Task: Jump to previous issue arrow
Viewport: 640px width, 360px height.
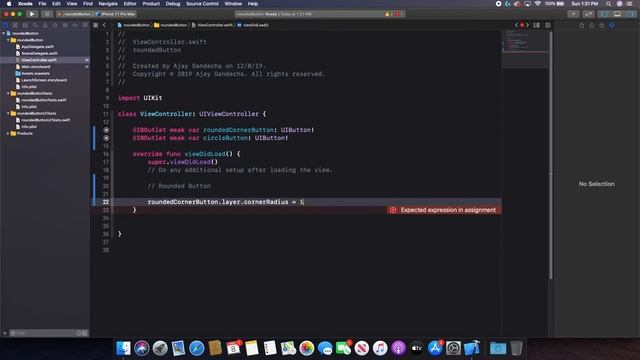Action: tap(516, 25)
